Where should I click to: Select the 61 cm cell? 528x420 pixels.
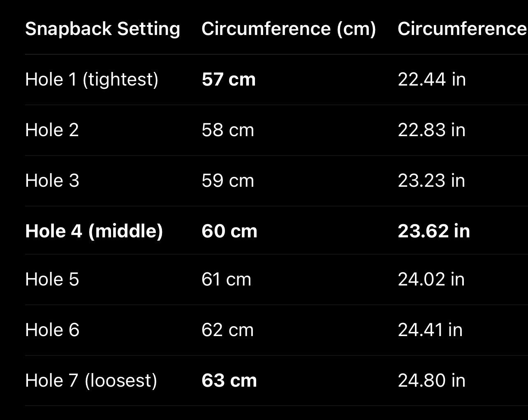point(226,279)
